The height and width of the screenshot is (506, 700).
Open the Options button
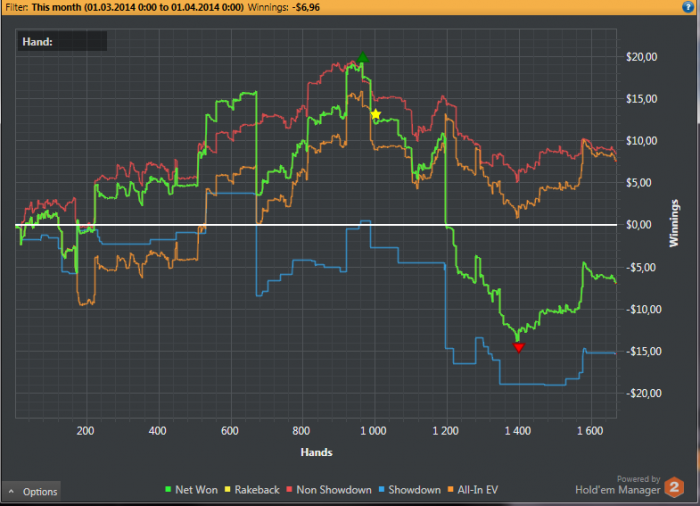coord(31,492)
